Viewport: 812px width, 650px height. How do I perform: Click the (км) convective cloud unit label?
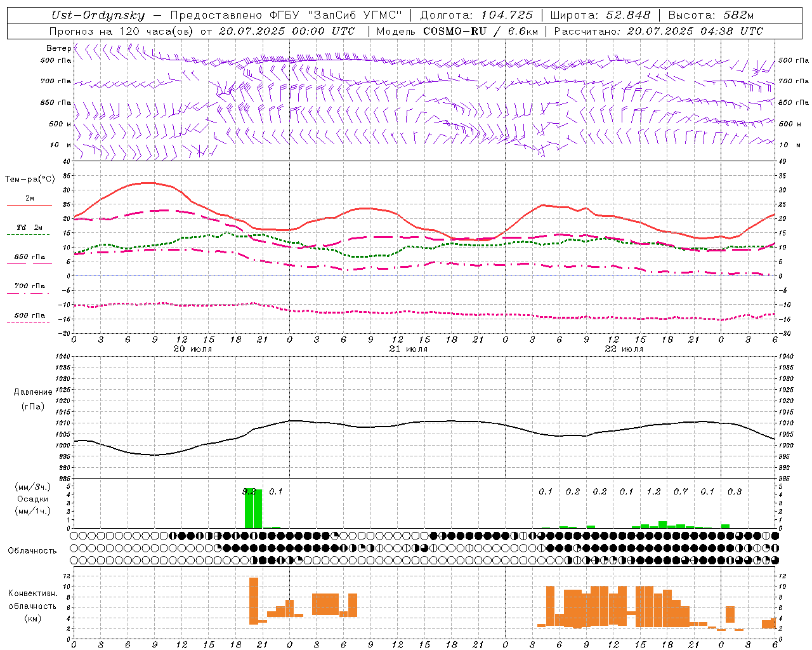[x=32, y=618]
